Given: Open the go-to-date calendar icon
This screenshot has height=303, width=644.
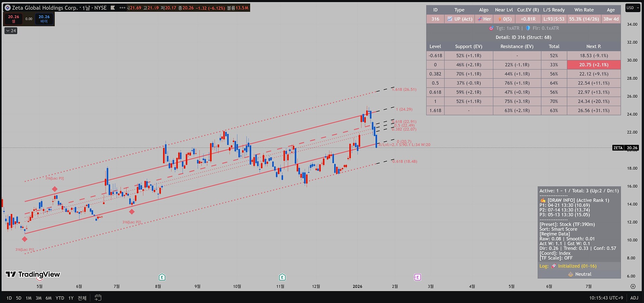Looking at the screenshot, I should tap(98, 298).
